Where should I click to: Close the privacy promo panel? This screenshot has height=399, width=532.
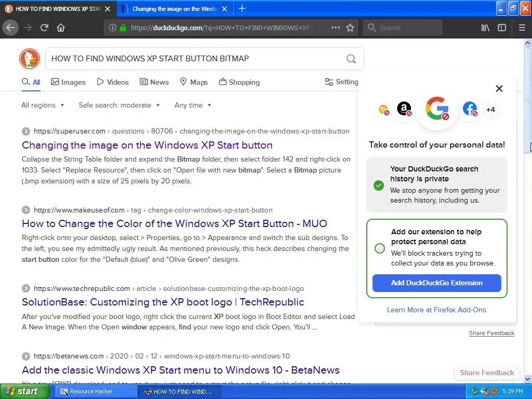pyautogui.click(x=499, y=88)
